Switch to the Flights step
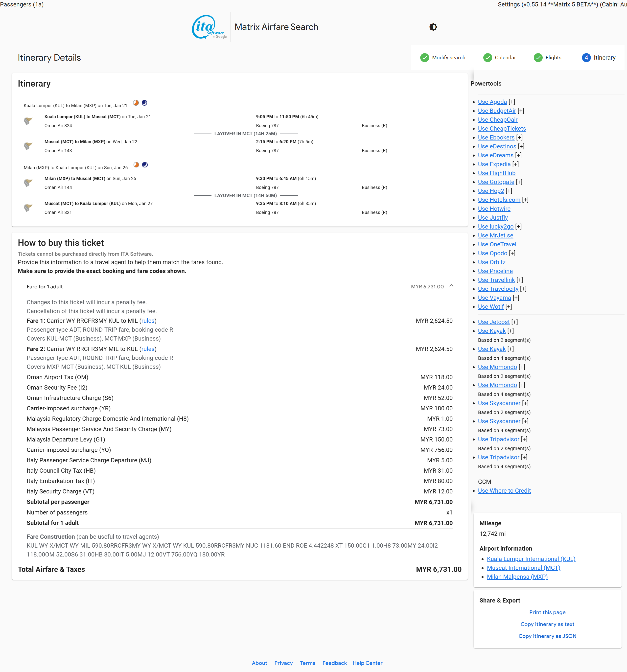This screenshot has width=627, height=672. coord(553,58)
